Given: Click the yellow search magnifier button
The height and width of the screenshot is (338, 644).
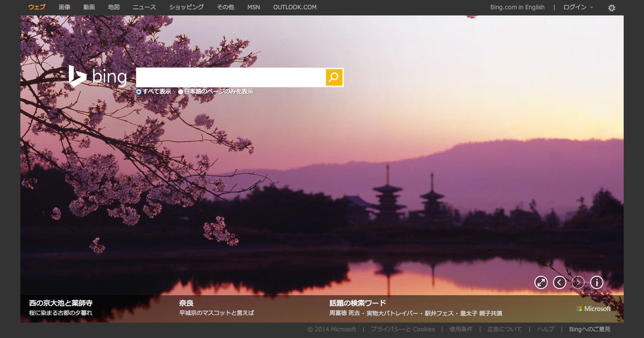Looking at the screenshot, I should [334, 78].
